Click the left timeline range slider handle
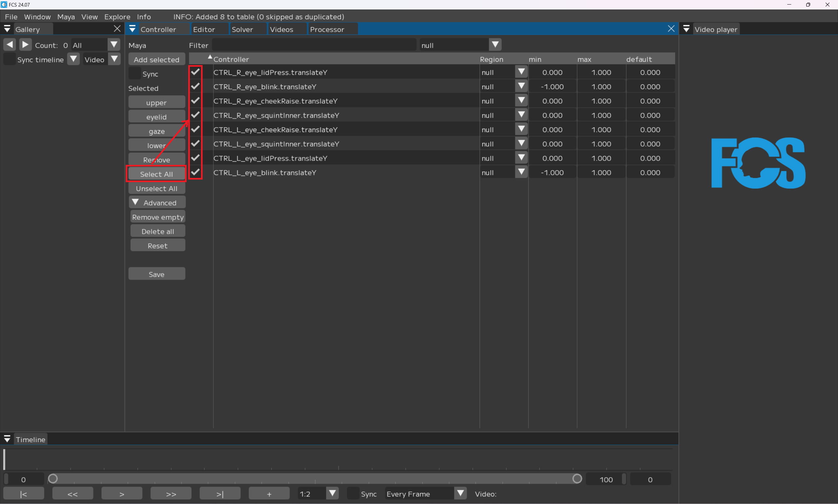Image resolution: width=838 pixels, height=504 pixels. tap(53, 479)
